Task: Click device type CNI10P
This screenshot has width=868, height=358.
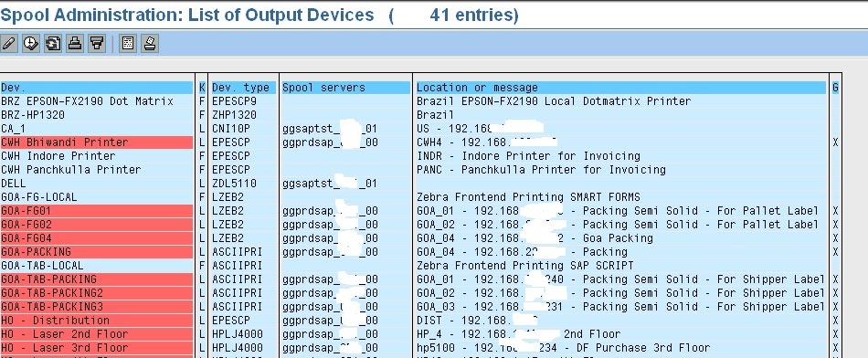Action: [x=231, y=129]
